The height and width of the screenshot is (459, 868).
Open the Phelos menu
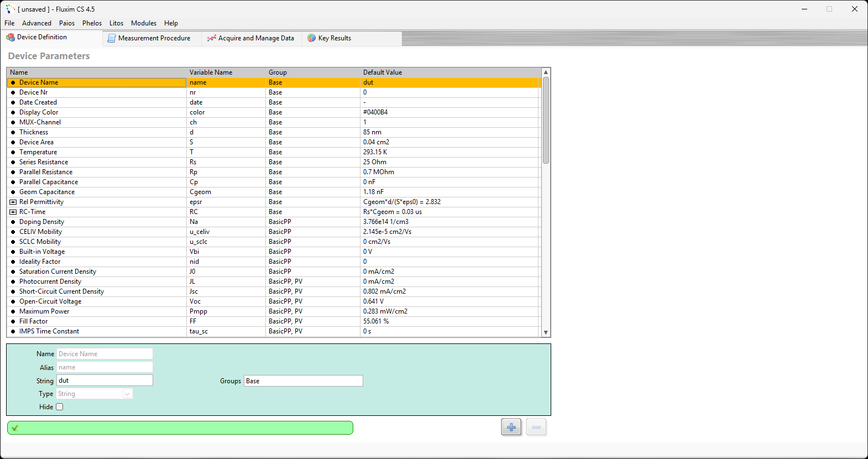(92, 23)
